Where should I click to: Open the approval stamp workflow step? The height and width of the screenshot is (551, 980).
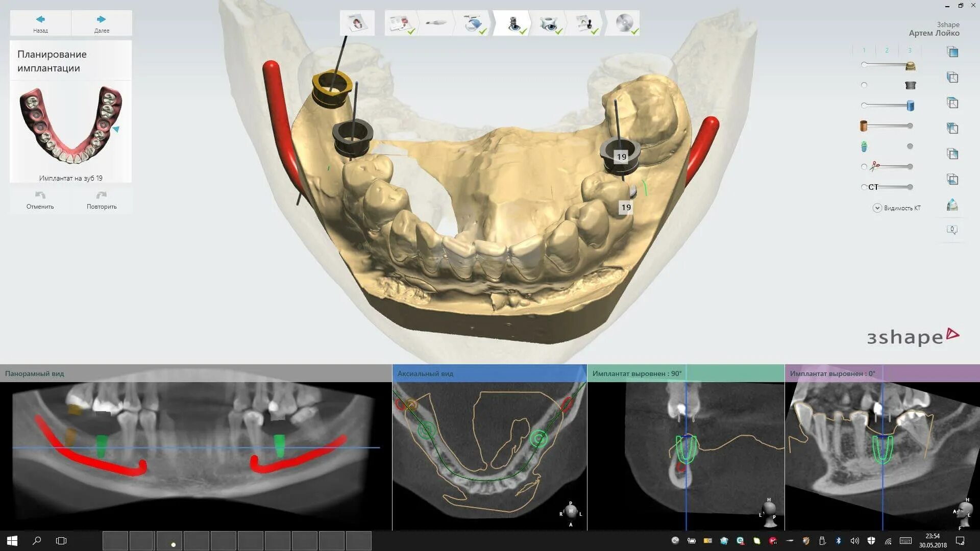[x=585, y=23]
